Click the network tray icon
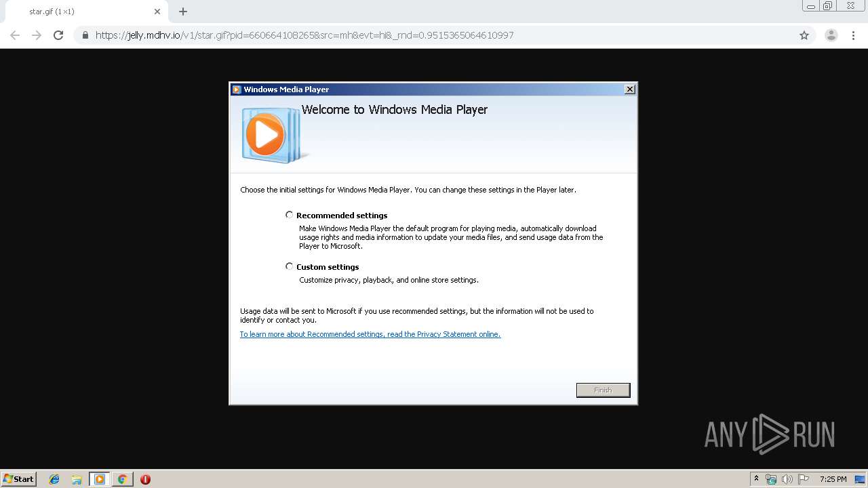Screen dimensions: 868x488 (x=771, y=479)
